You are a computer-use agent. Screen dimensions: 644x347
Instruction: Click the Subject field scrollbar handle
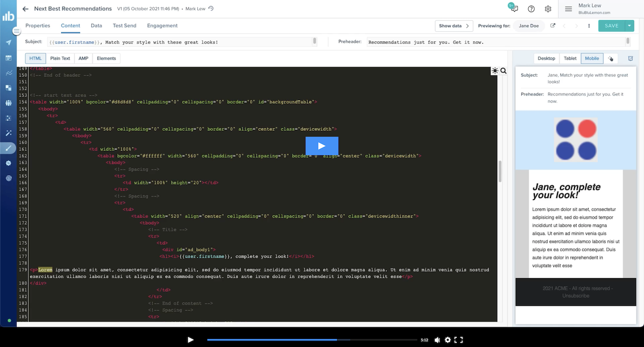(x=314, y=41)
